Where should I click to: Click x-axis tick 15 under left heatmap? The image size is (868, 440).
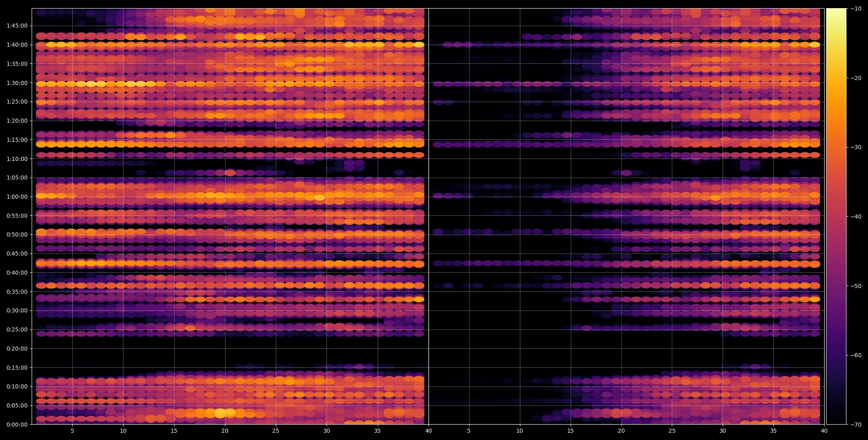174,431
